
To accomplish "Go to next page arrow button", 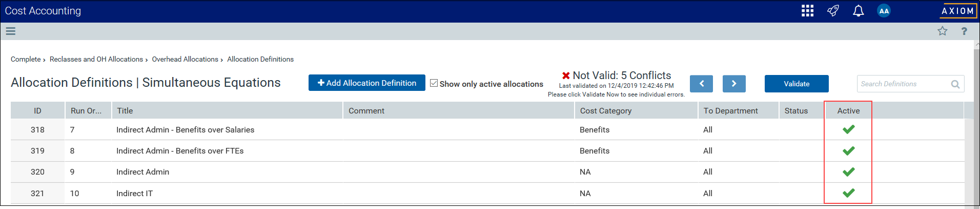I will point(734,84).
